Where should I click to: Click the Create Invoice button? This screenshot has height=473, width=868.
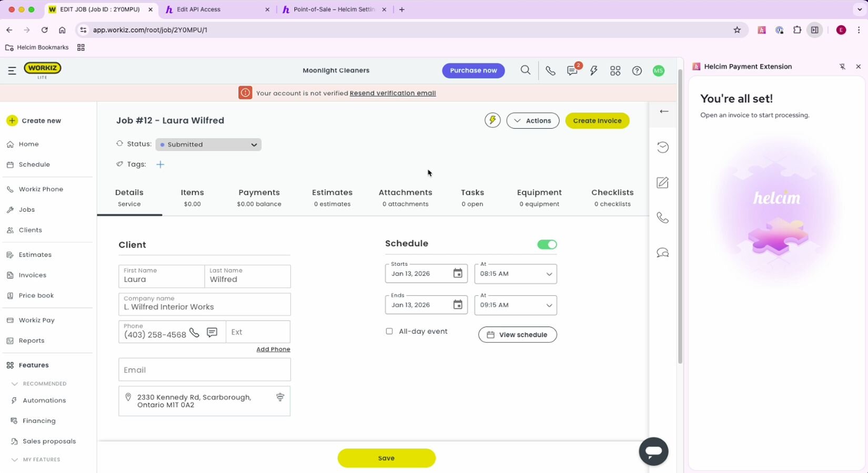[597, 121]
